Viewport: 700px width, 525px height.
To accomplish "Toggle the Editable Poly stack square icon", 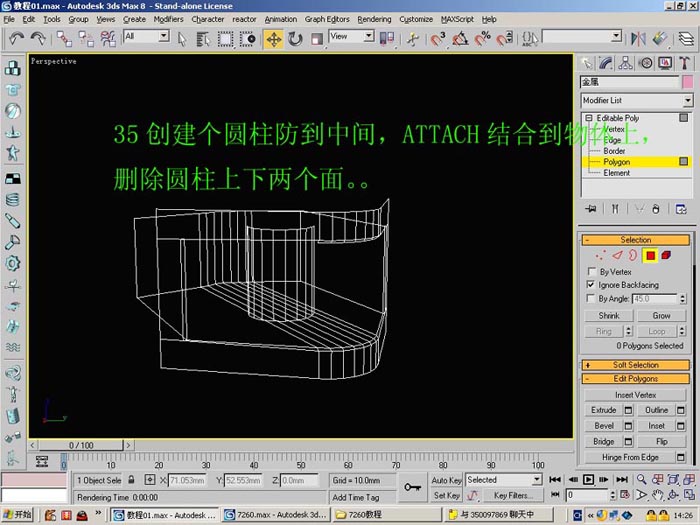I will pyautogui.click(x=683, y=117).
